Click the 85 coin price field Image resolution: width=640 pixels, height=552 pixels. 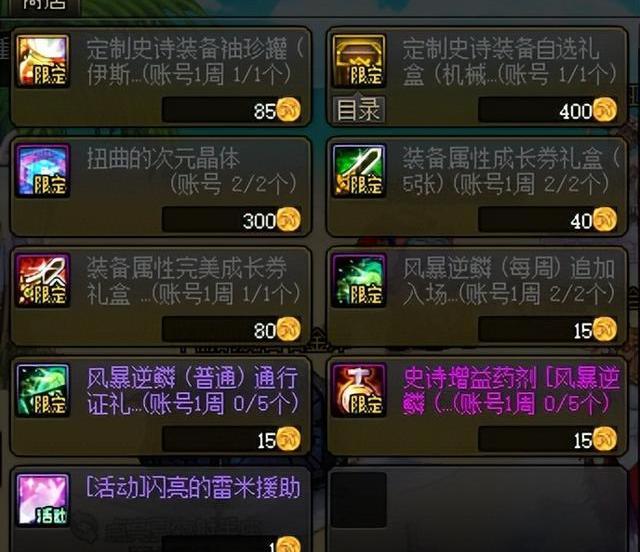(x=232, y=109)
